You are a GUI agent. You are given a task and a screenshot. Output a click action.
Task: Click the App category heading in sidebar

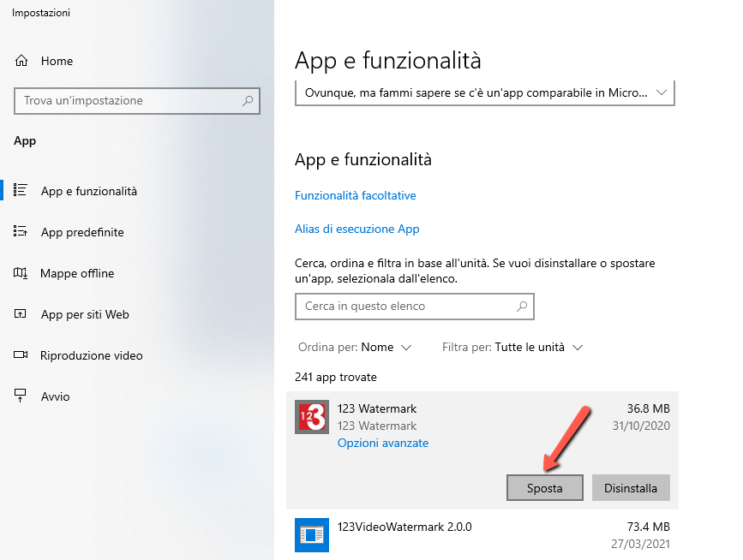(x=25, y=141)
